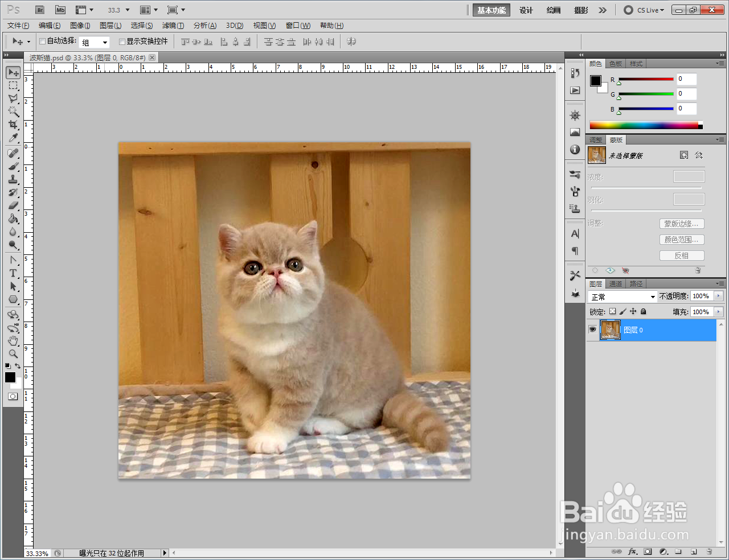
Task: Toggle lock transparent pixels for the layer
Action: 612,311
